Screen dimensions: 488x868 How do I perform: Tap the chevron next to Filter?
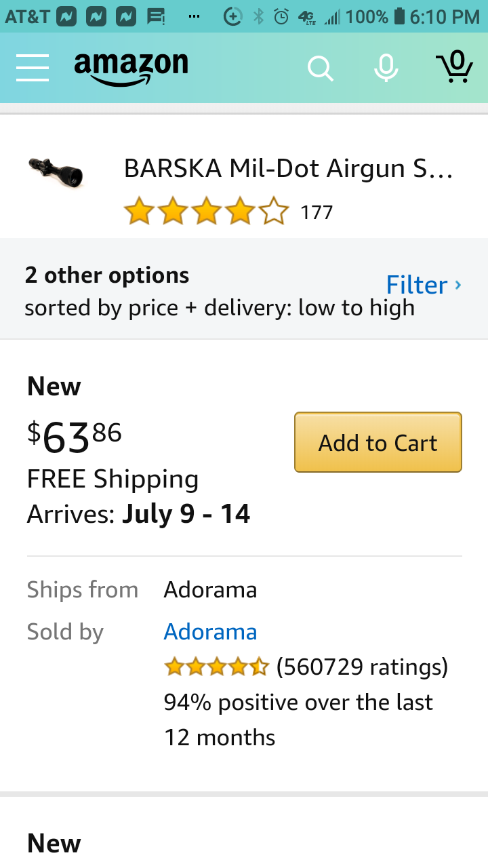point(458,285)
